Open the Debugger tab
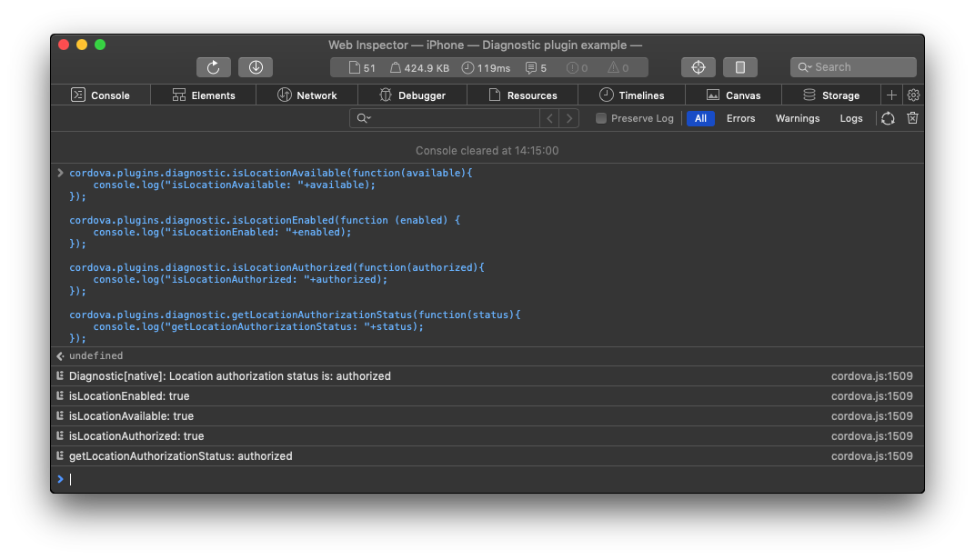The width and height of the screenshot is (975, 560). (x=412, y=95)
